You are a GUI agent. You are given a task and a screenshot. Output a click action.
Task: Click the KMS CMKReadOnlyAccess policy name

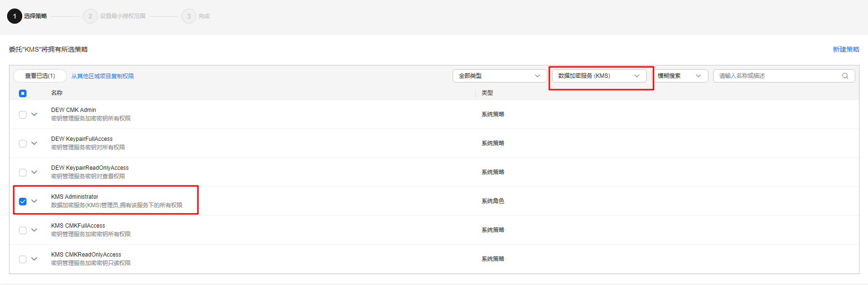click(x=86, y=255)
